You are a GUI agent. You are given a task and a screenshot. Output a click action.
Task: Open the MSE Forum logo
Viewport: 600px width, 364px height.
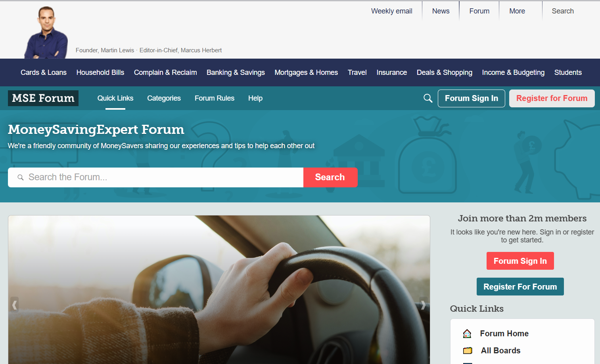43,98
